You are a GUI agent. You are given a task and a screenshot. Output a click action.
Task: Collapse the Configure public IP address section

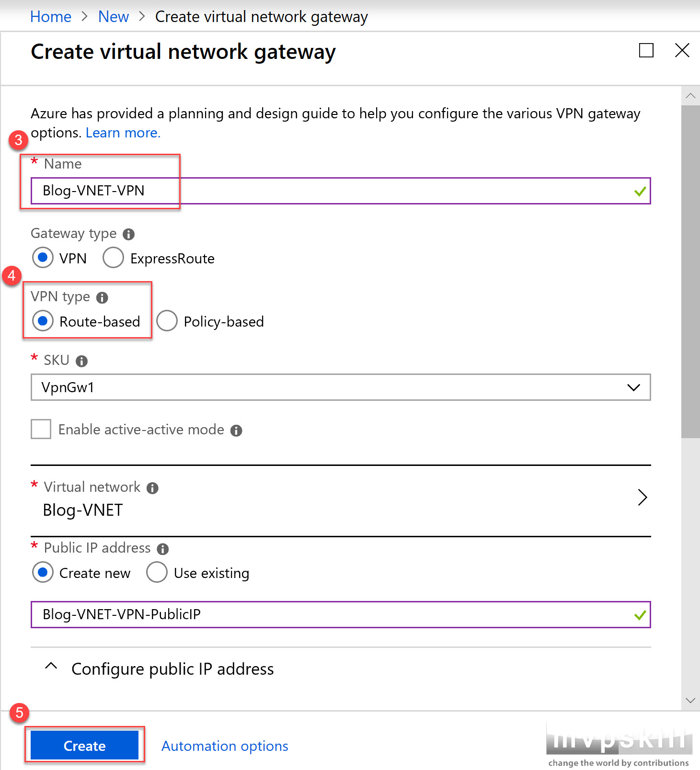tap(51, 667)
